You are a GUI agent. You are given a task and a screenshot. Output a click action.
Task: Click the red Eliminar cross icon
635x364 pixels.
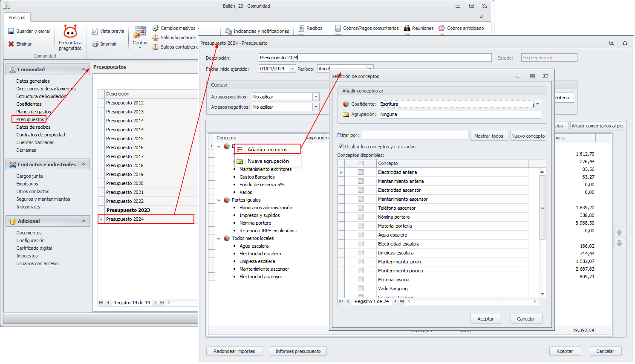pyautogui.click(x=11, y=44)
